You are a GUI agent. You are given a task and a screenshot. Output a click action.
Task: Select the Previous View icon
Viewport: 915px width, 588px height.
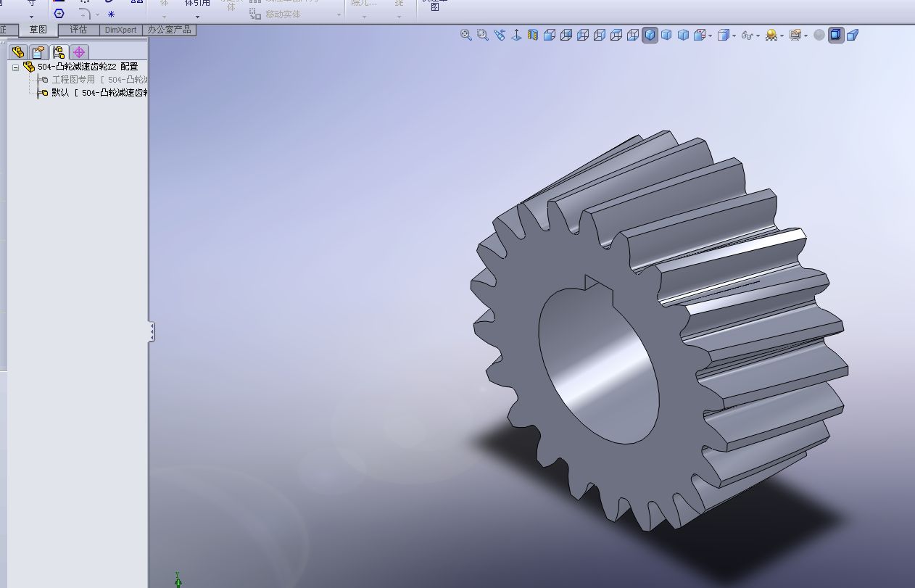coord(500,35)
